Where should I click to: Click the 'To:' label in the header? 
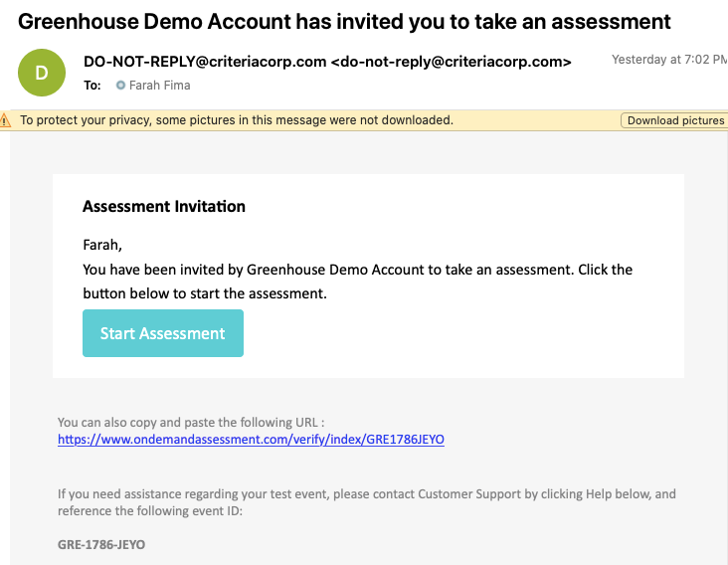[91, 86]
